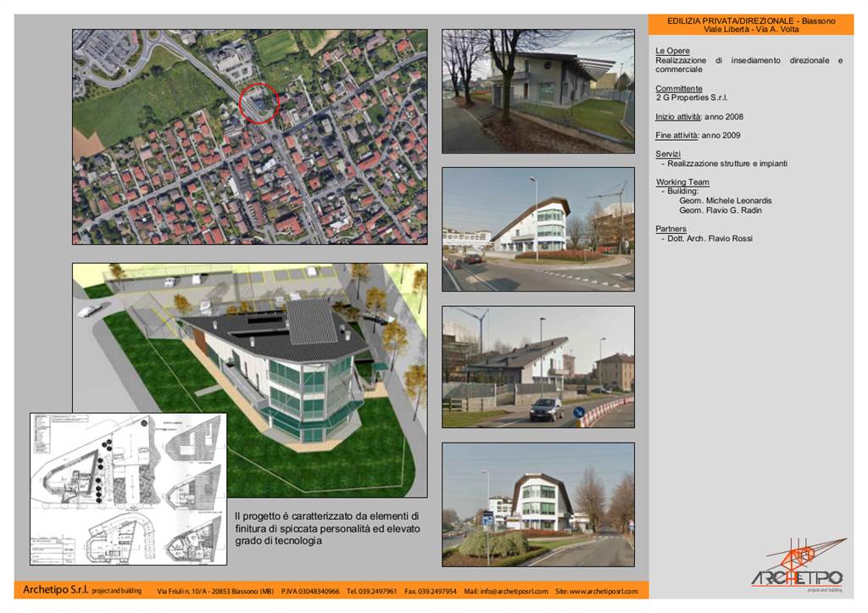The width and height of the screenshot is (868, 613).
Task: Click the "Le Opere" heading
Action: pos(672,50)
